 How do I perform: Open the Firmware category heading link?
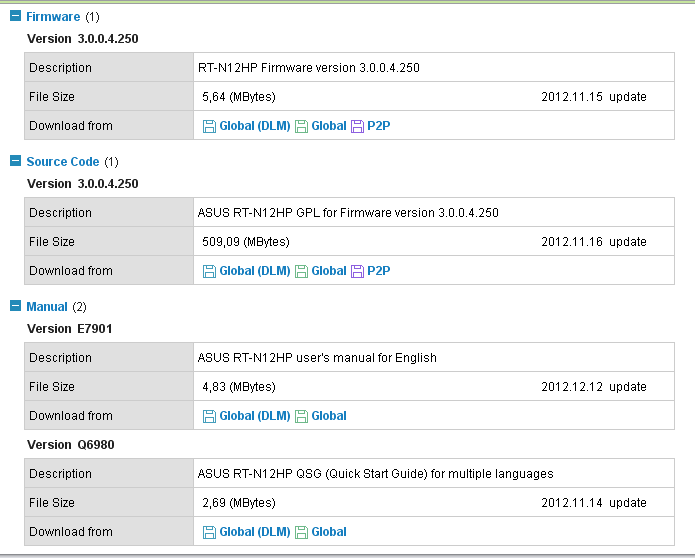click(53, 17)
